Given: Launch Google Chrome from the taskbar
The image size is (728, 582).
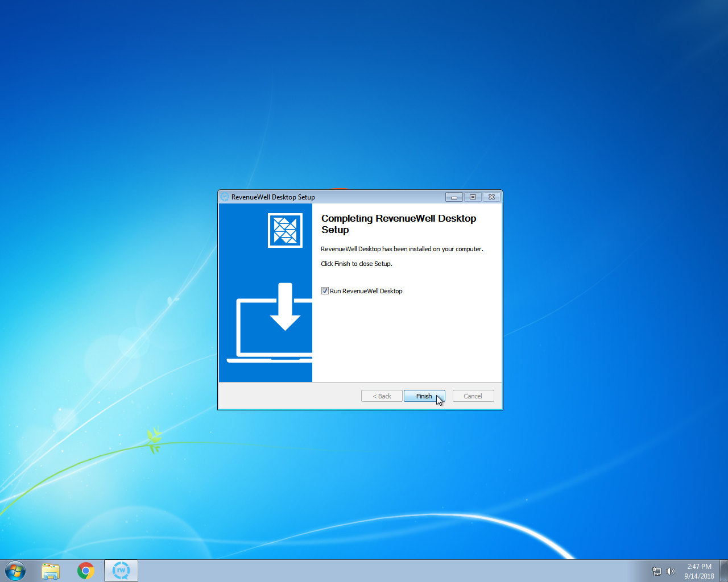Looking at the screenshot, I should click(86, 571).
